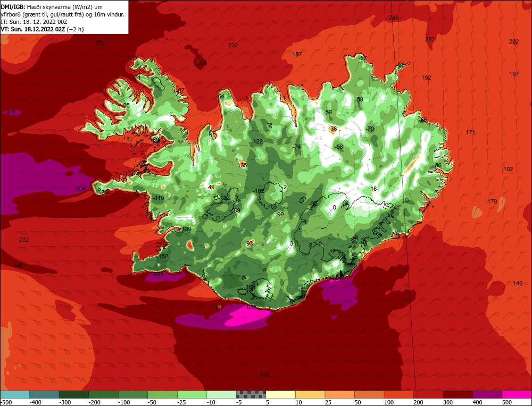This screenshot has height=406, width=532.
Task: Click the flux value 171 east of Iceland
Action: click(470, 132)
